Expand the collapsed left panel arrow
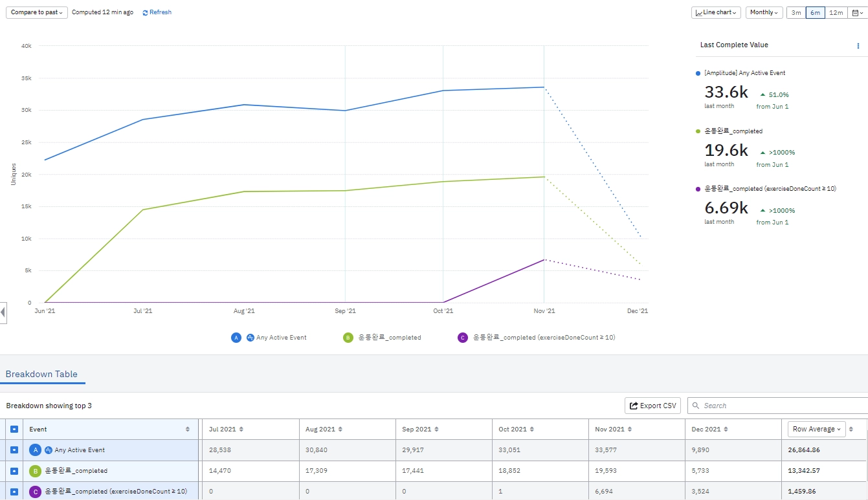The image size is (868, 500). 3,312
